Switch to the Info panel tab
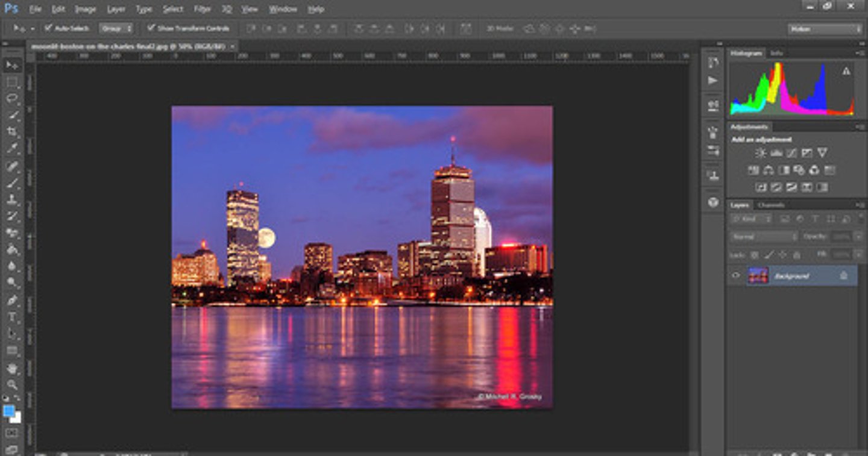The height and width of the screenshot is (456, 868). point(776,53)
